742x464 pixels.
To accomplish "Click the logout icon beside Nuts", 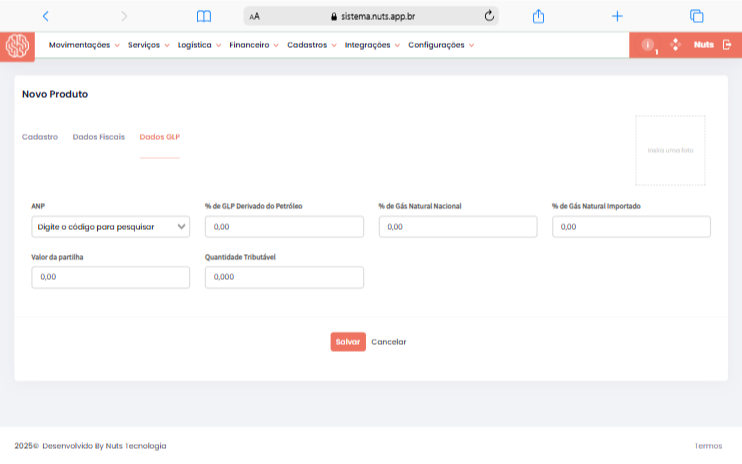I will [727, 45].
